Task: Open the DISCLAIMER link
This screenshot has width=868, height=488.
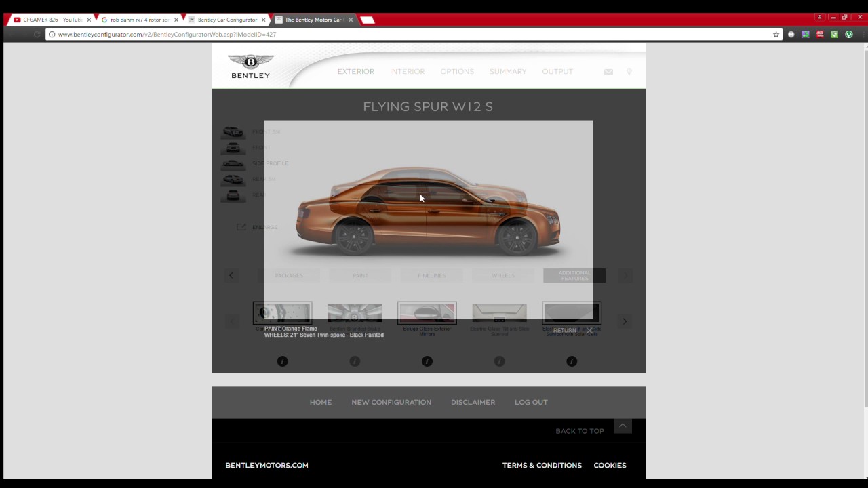Action: (473, 402)
